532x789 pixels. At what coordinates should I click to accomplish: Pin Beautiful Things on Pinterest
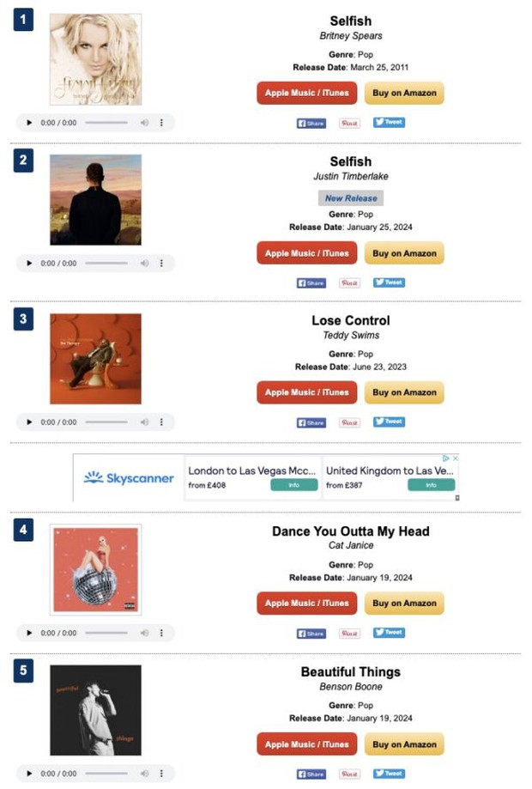(x=349, y=774)
